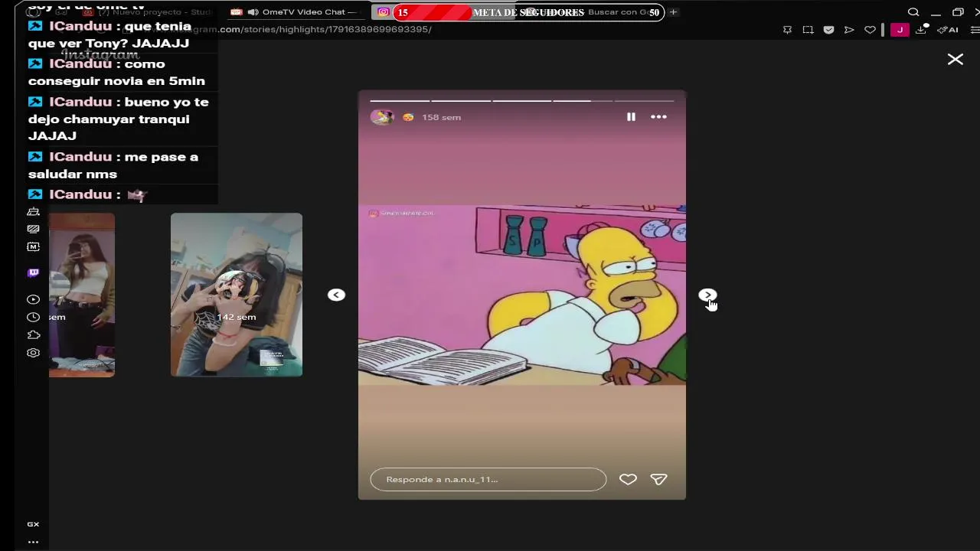Open a new browser tab with plus
The image size is (980, 551).
pos(673,11)
